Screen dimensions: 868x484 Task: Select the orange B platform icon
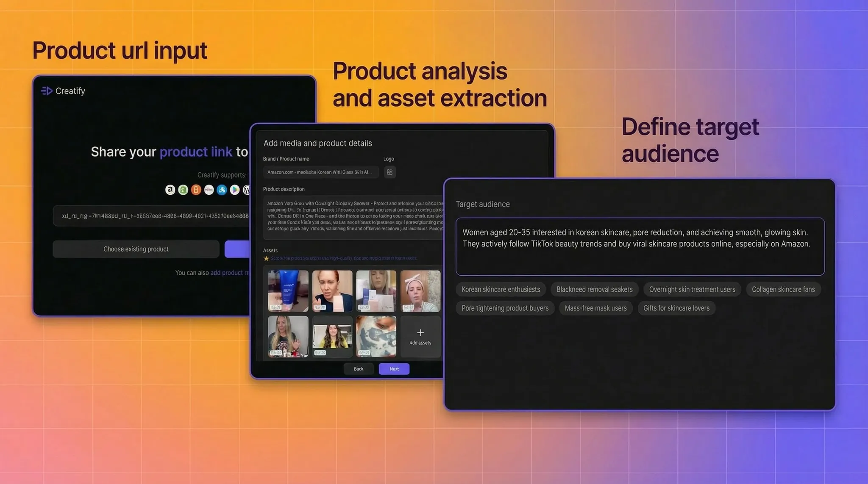pyautogui.click(x=196, y=190)
